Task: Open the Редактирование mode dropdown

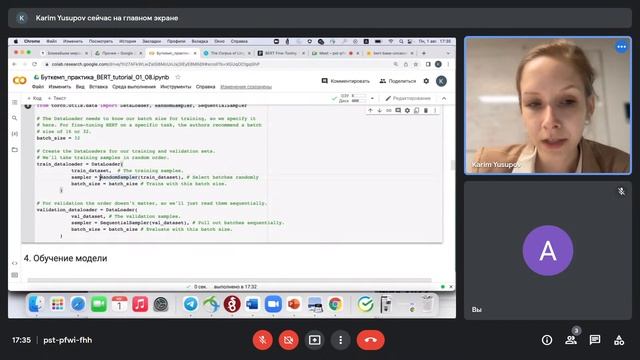Action: (x=408, y=98)
